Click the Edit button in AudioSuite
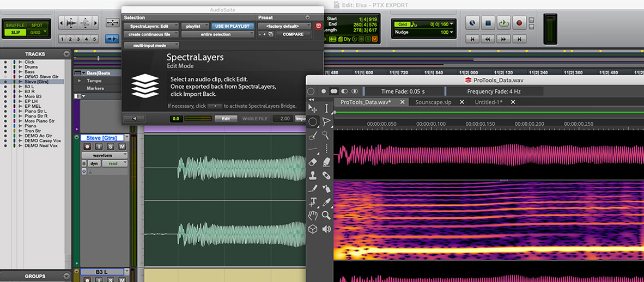Image resolution: width=644 pixels, height=282 pixels. click(x=226, y=119)
